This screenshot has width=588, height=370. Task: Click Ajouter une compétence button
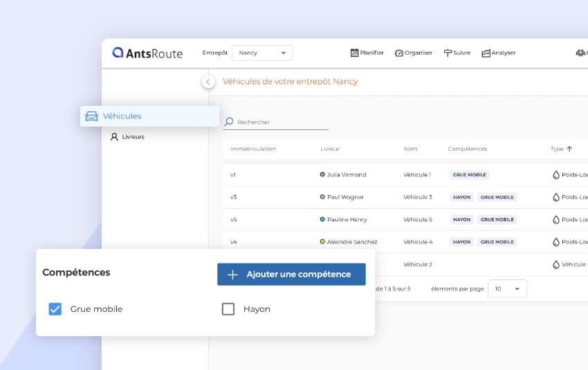[291, 274]
